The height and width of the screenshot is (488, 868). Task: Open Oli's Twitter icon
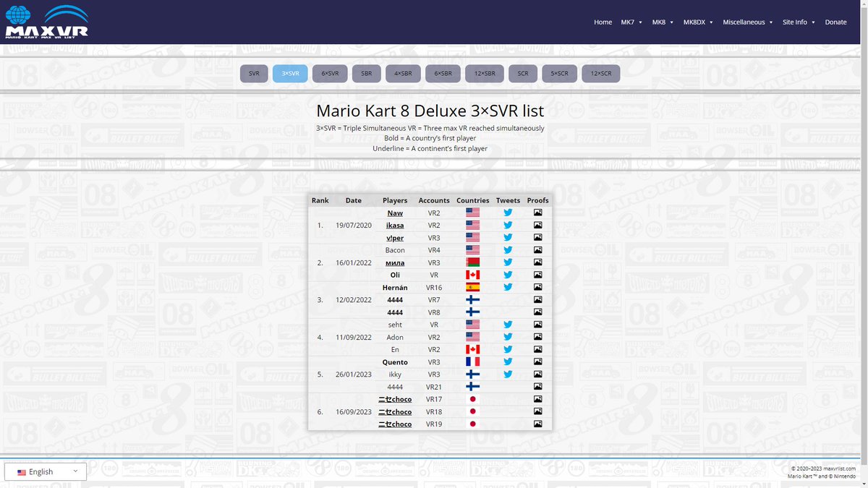[508, 275]
